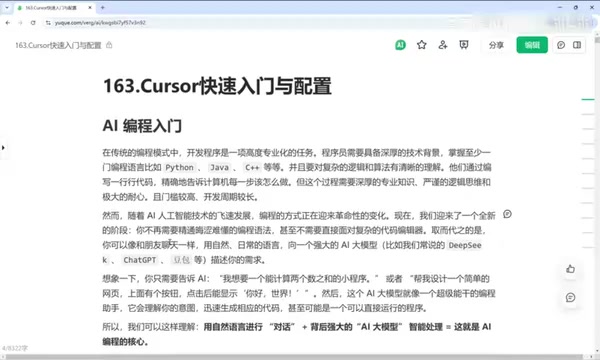Click the 分享 share button
600x360 pixels.
[x=496, y=45]
